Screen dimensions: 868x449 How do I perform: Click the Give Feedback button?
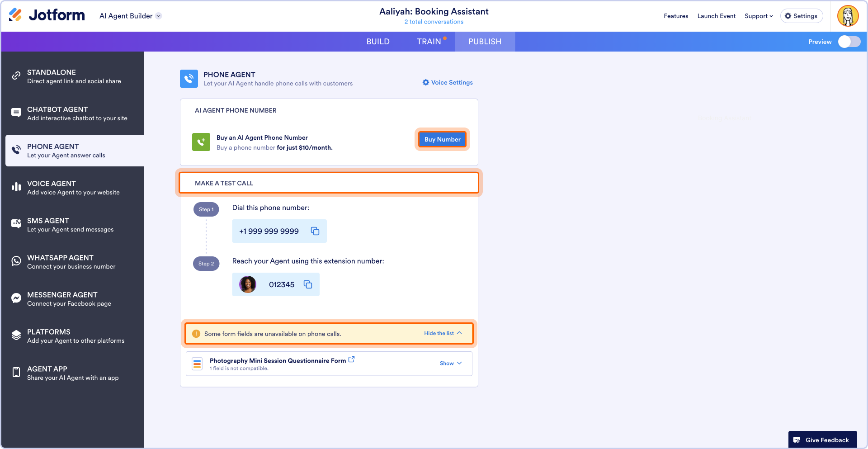pos(822,440)
